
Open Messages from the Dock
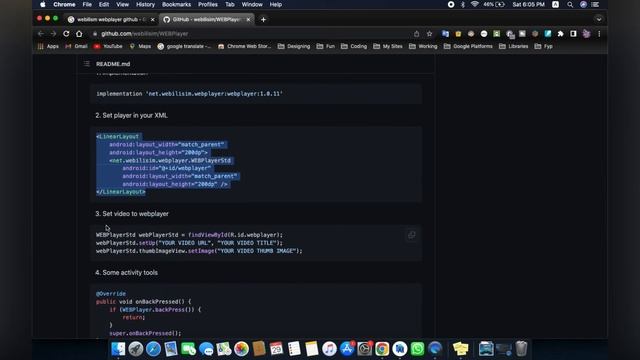coord(206,349)
